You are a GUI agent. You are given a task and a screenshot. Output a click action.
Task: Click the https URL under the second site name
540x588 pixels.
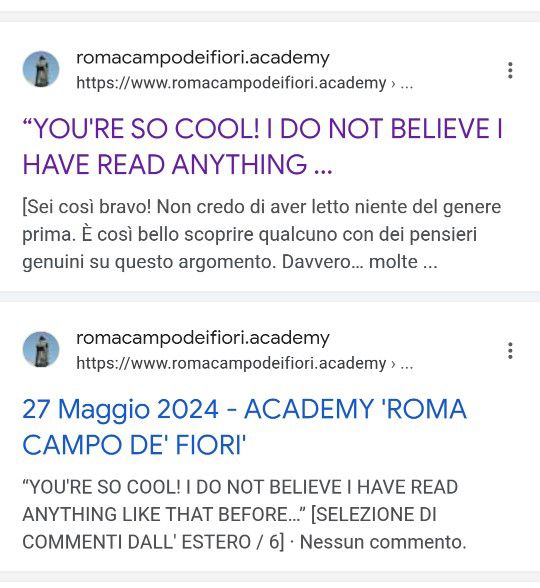pyautogui.click(x=231, y=363)
